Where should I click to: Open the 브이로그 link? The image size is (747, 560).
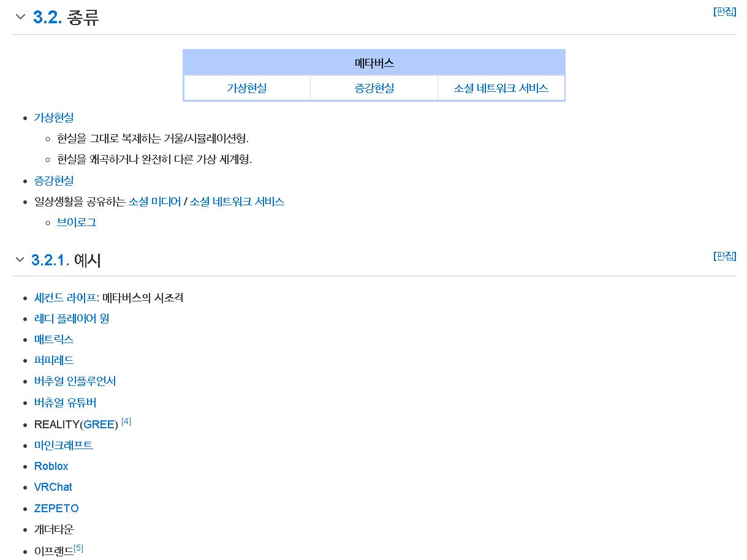pyautogui.click(x=77, y=222)
